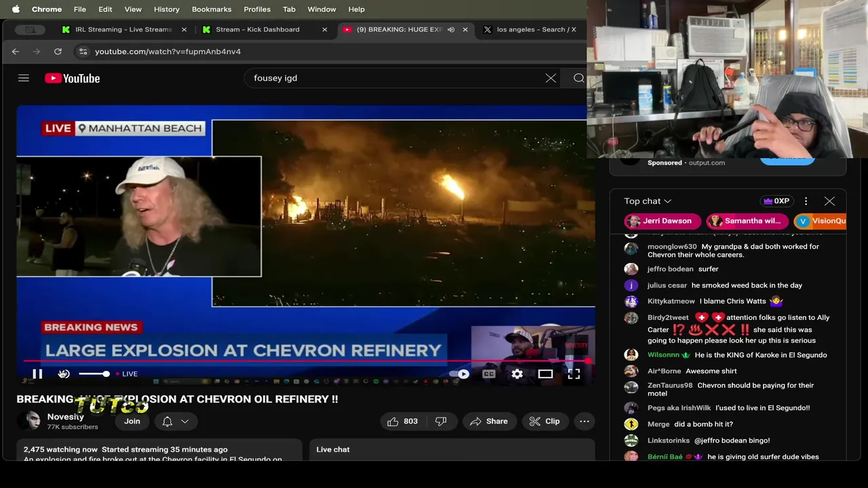Share the video

489,421
